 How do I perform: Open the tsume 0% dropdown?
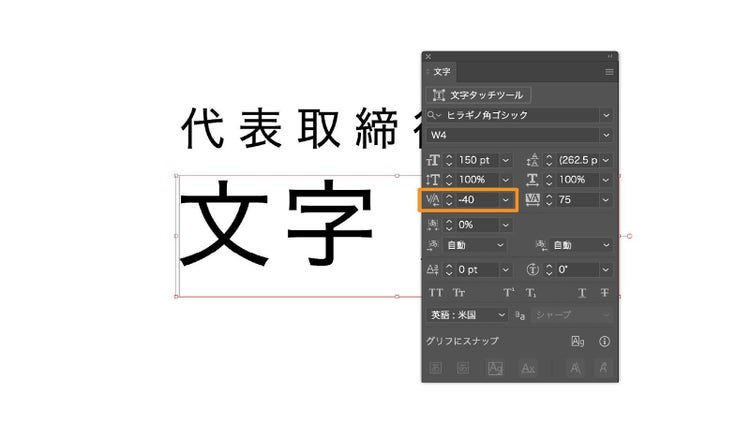506,225
